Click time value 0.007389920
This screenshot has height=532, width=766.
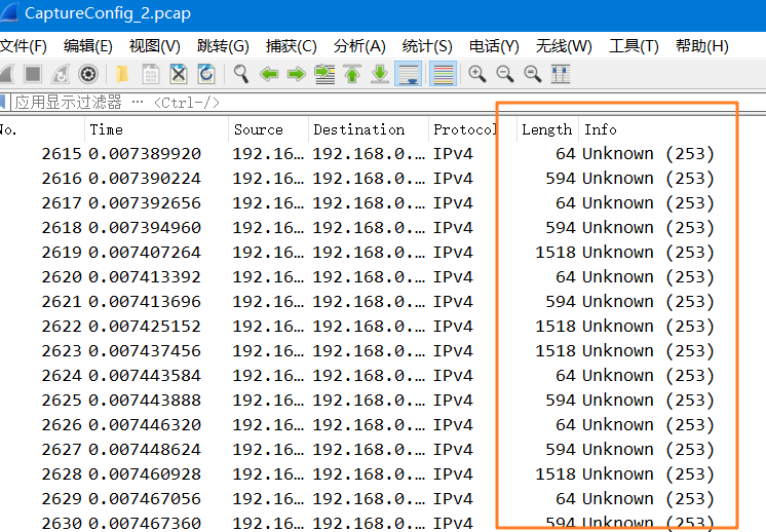tap(145, 154)
